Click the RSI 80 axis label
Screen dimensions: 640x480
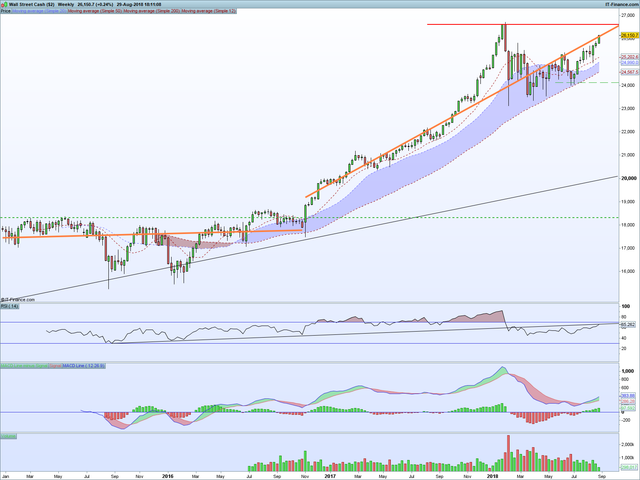click(625, 317)
